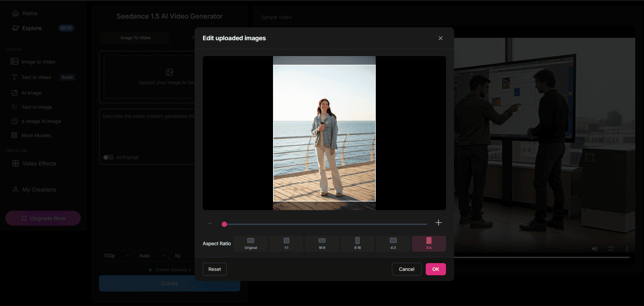Open the Auto aspect dropdown
644x306 pixels.
click(x=151, y=256)
